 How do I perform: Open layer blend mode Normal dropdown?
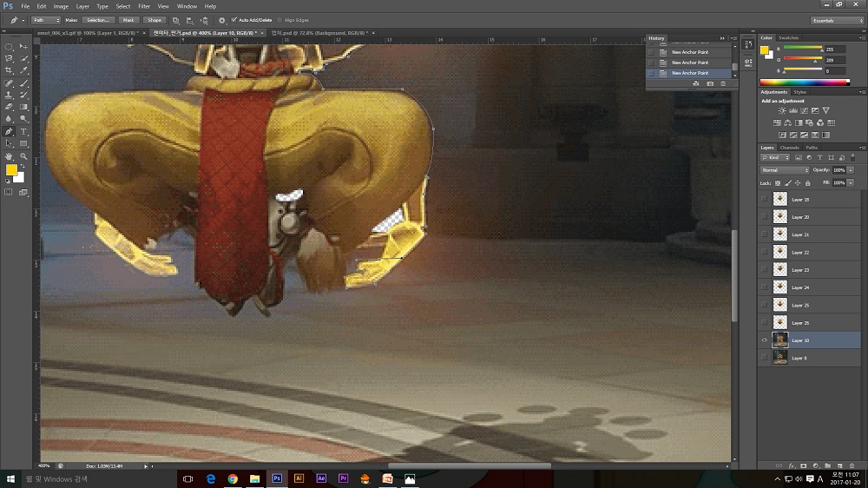coord(785,170)
